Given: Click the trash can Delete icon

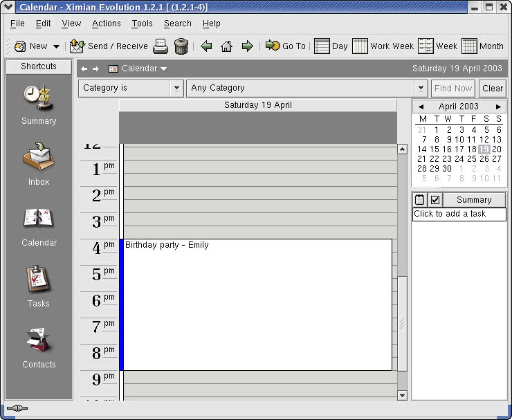Looking at the screenshot, I should click(181, 46).
